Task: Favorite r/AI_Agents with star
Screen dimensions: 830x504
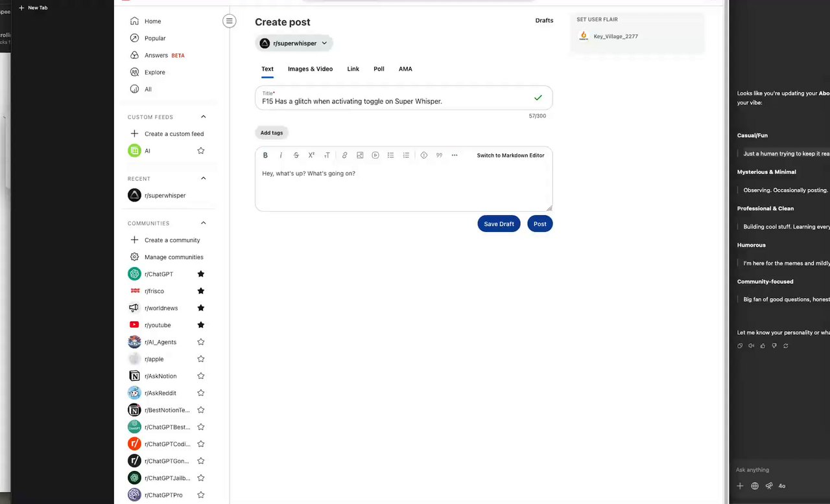Action: 201,342
